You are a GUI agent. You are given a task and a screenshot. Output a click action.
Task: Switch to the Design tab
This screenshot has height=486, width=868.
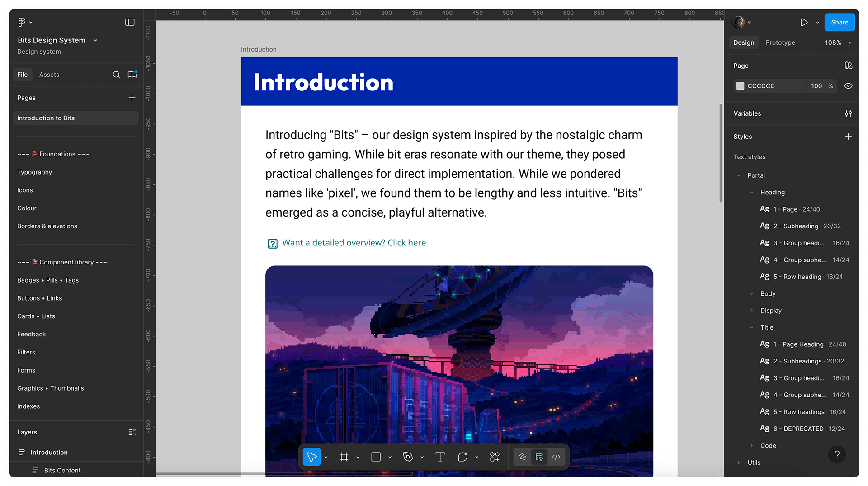(x=744, y=42)
